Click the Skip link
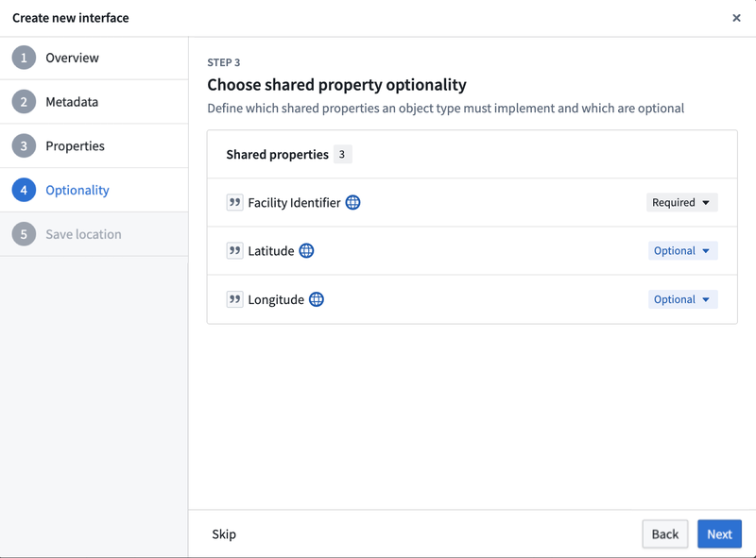 click(224, 534)
